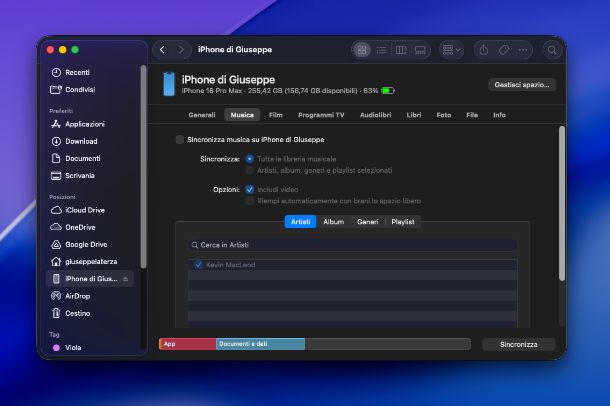
Task: Toggle the Includi video checkbox
Action: pos(250,188)
